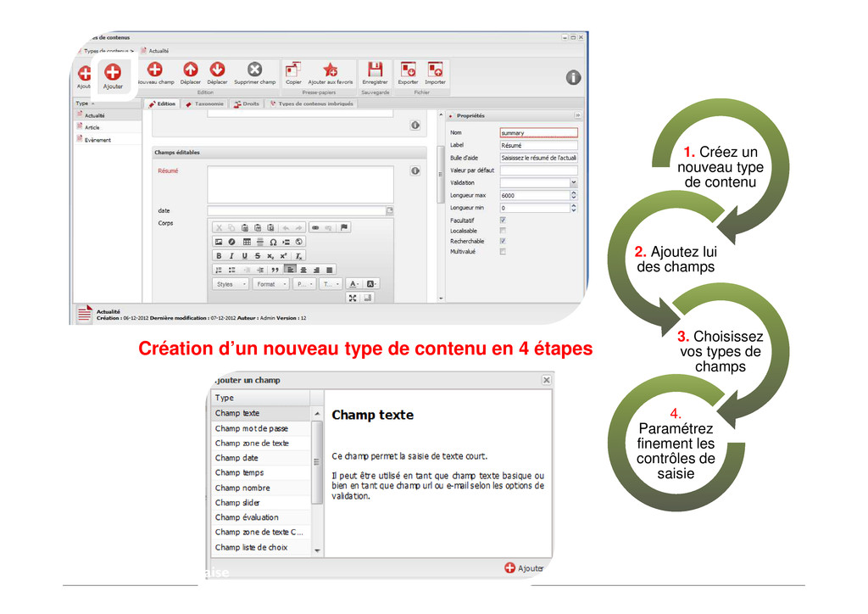868x614 pixels.
Task: Open the date picker next to date field
Action: point(390,210)
